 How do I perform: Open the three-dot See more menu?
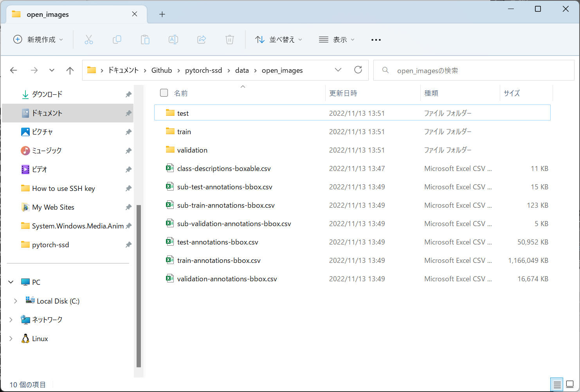point(376,40)
